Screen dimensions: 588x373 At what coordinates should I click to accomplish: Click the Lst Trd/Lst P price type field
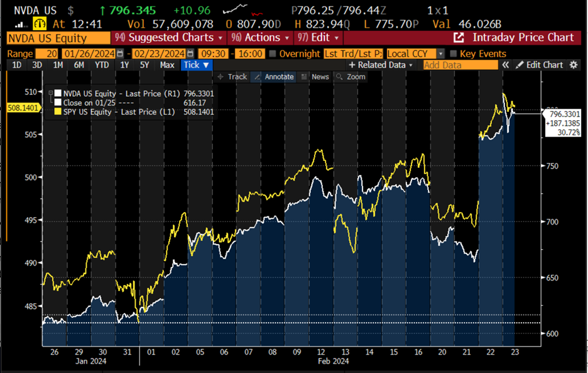[353, 53]
